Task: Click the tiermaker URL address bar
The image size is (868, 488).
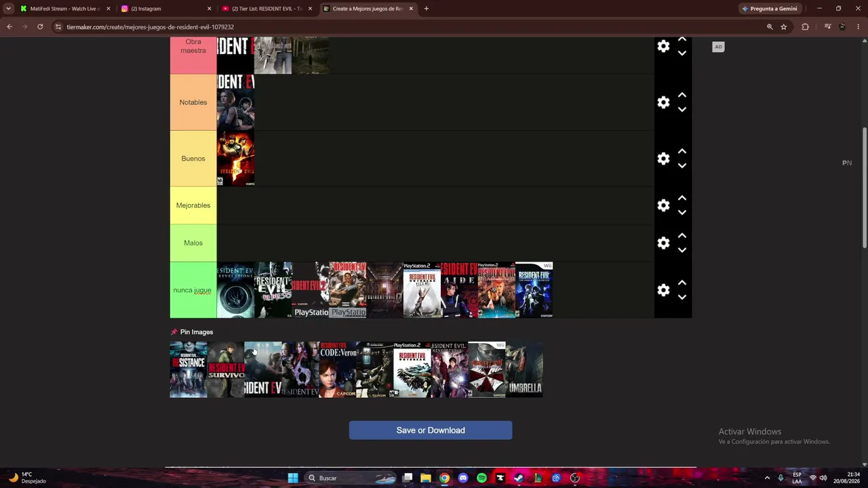Action: 407,27
